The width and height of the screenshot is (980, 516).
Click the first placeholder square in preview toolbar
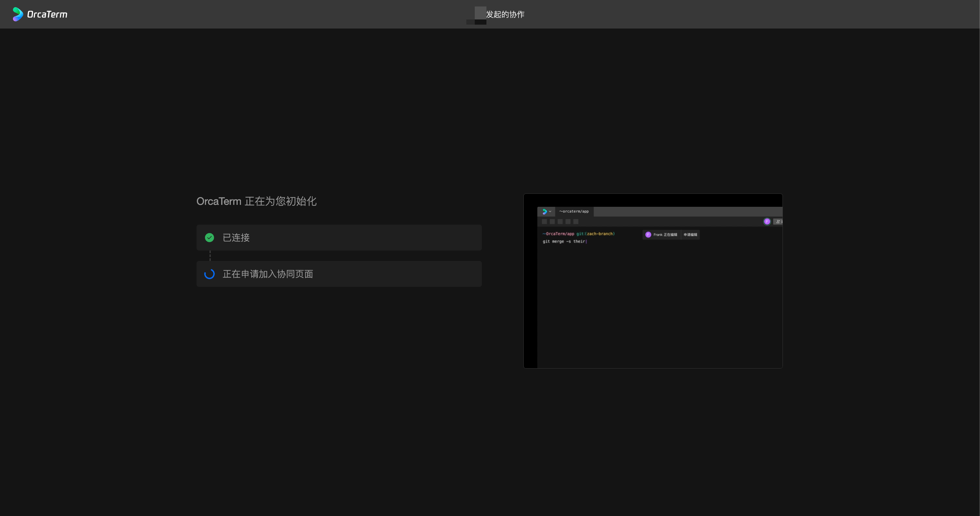pos(544,222)
